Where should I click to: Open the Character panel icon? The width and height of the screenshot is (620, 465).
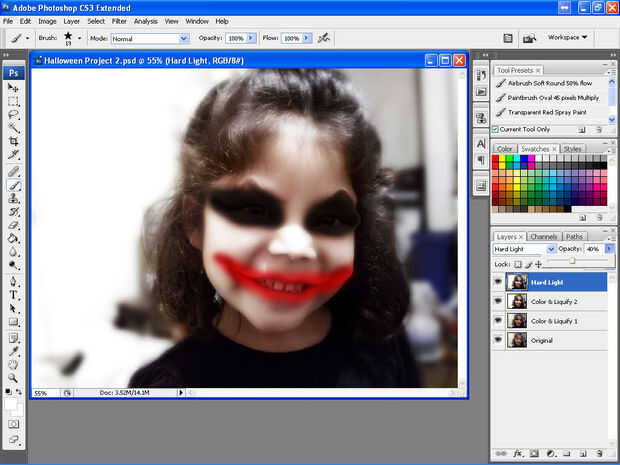(x=481, y=144)
